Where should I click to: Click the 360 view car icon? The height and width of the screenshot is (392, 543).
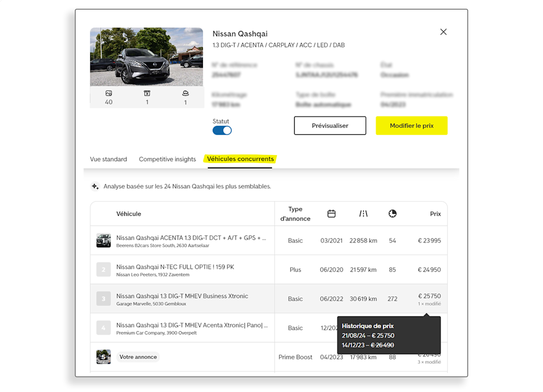click(x=186, y=93)
